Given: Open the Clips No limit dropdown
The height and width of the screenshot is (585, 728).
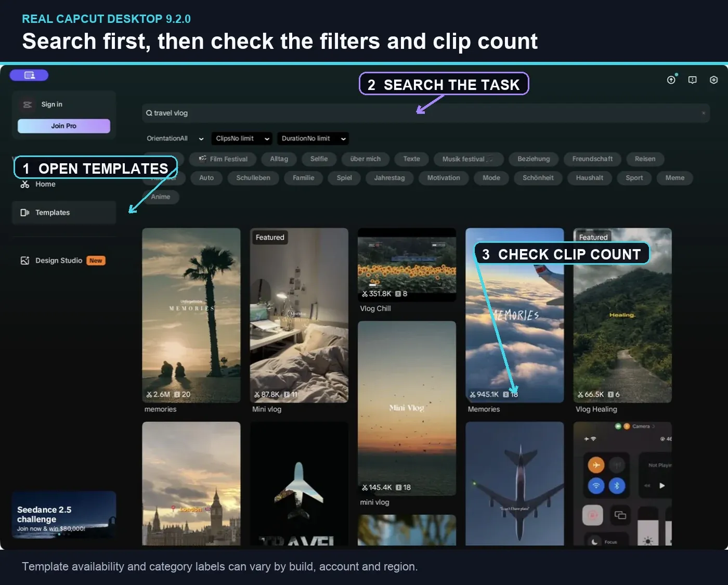Looking at the screenshot, I should [x=242, y=138].
